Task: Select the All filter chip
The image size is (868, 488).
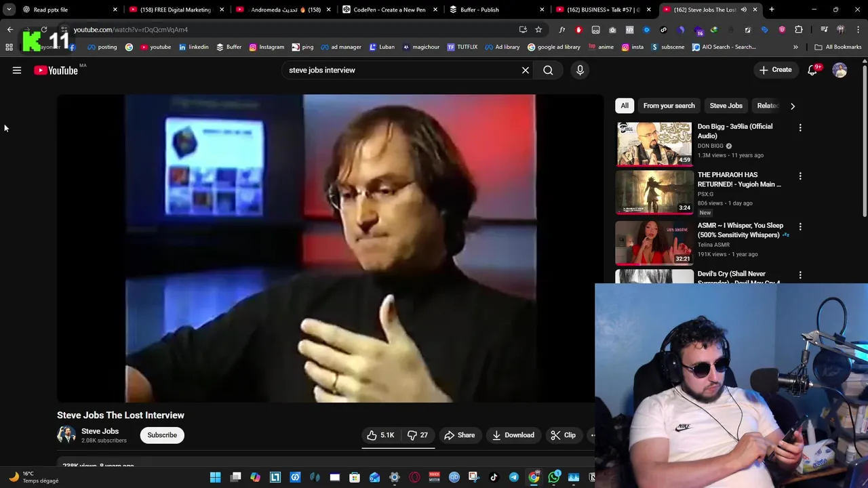Action: [625, 106]
